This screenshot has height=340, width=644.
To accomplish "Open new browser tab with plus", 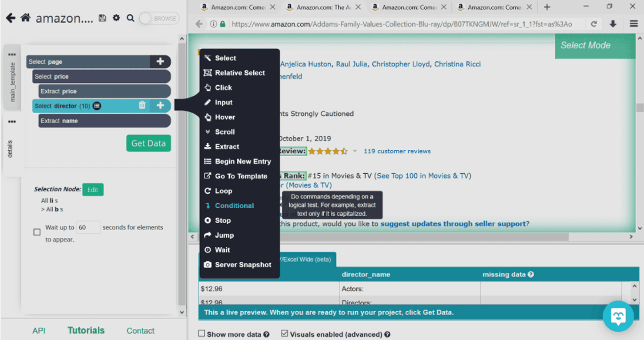I will [x=547, y=7].
